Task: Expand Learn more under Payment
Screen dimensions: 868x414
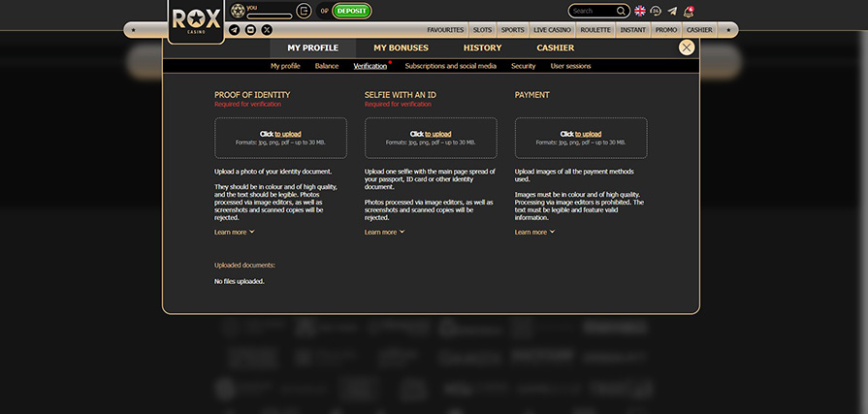Action: pos(534,232)
